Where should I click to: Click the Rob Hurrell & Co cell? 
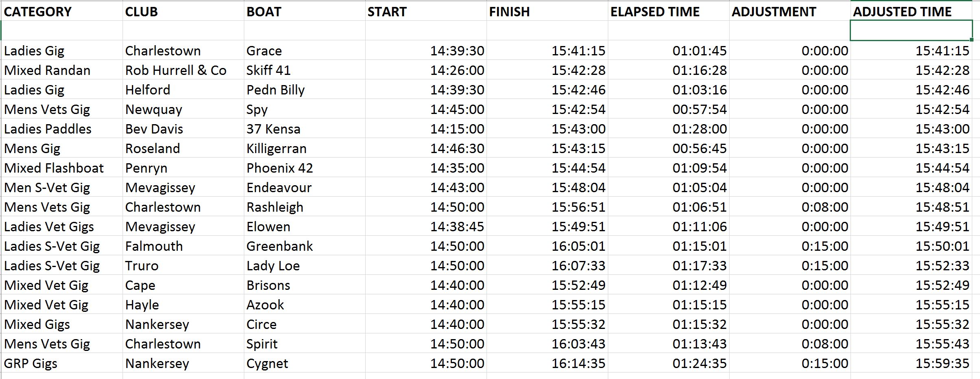click(x=183, y=70)
